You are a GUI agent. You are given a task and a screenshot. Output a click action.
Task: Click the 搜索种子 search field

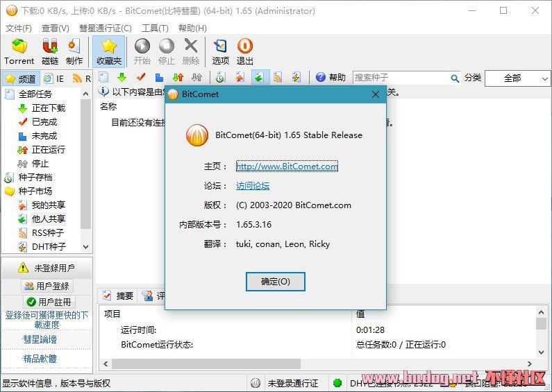402,78
